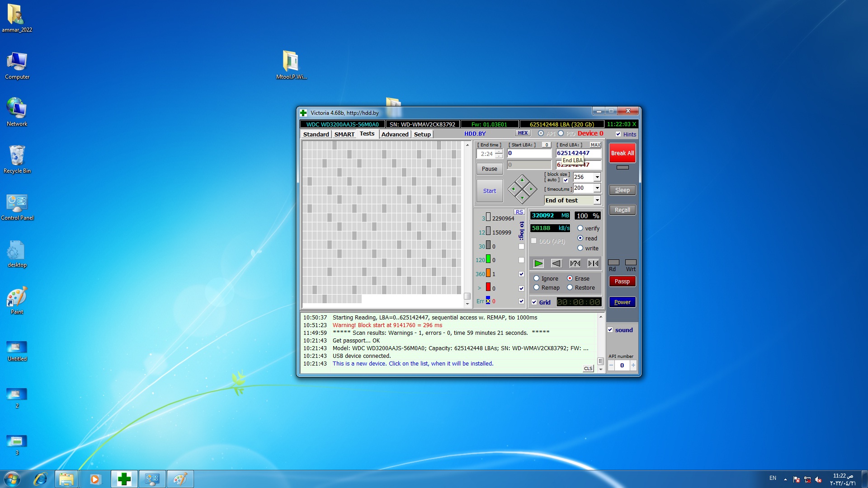
Task: Increase End time with up stepper
Action: [x=499, y=151]
